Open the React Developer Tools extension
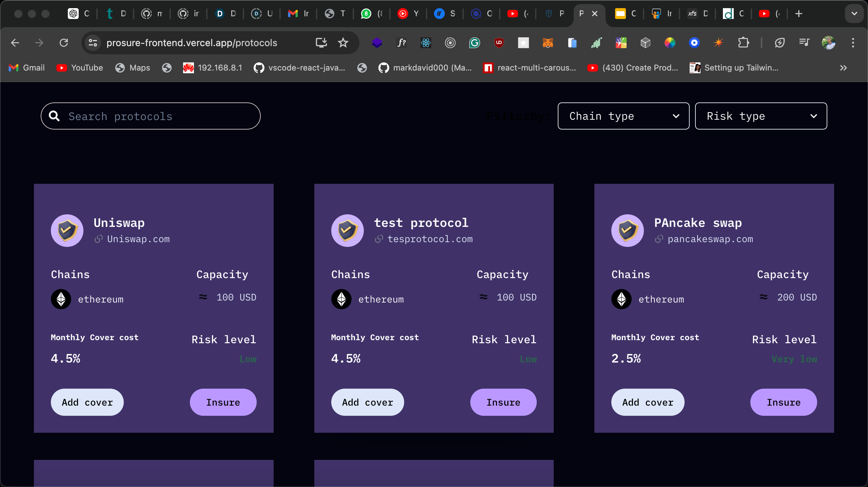Screen dimensions: 868x487 click(426, 43)
